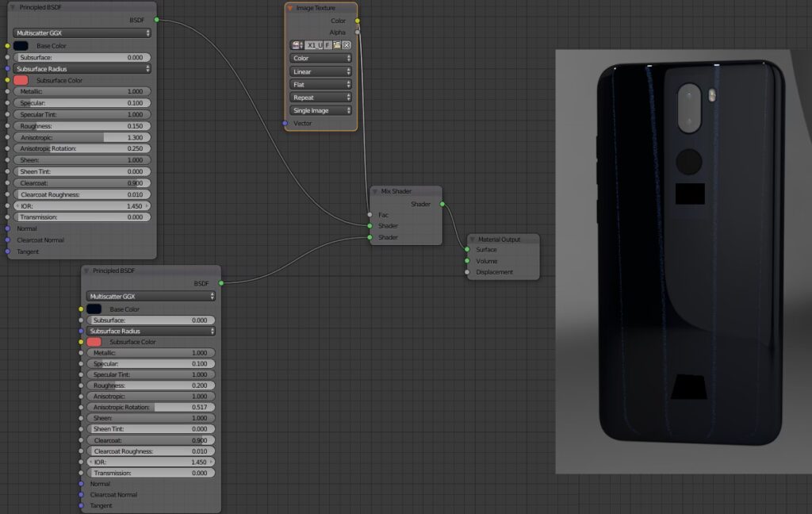Open the Linear interpolation dropdown
The image size is (812, 514).
coord(321,71)
